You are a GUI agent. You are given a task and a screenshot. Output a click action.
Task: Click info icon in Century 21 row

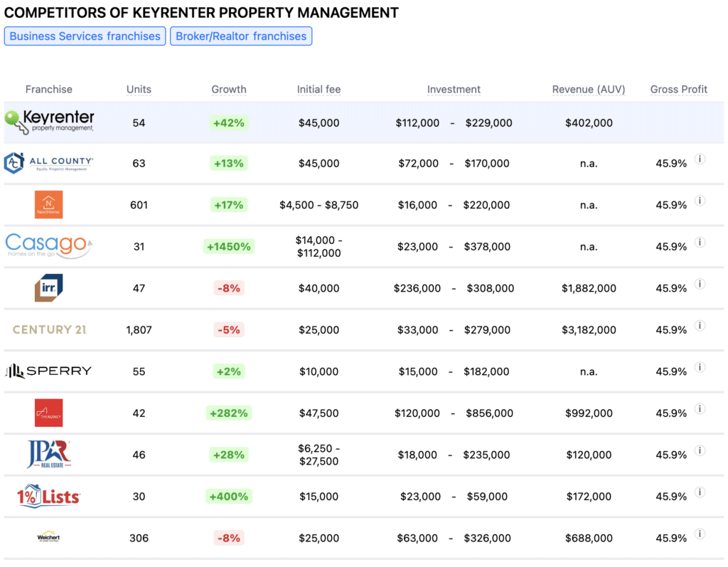pyautogui.click(x=700, y=325)
